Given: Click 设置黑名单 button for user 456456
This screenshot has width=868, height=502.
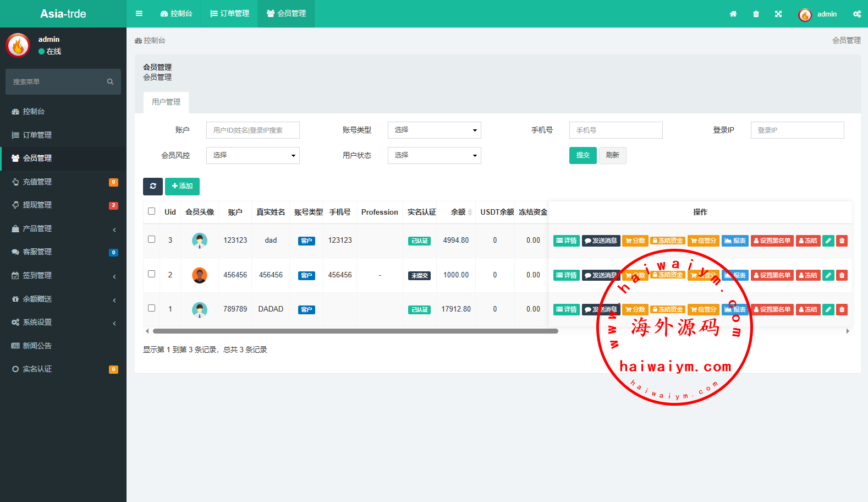Looking at the screenshot, I should point(772,275).
